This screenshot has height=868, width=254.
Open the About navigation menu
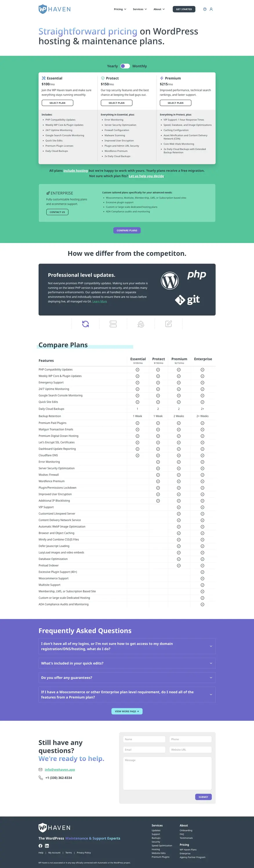[159, 10]
